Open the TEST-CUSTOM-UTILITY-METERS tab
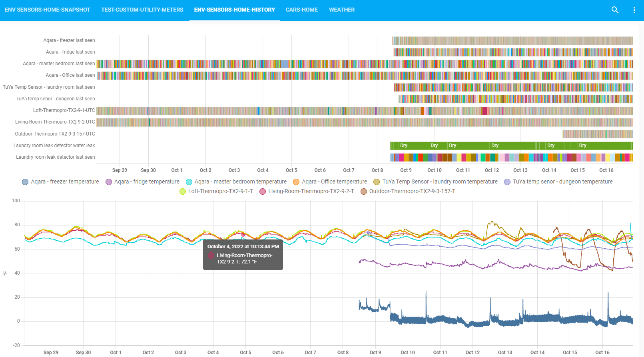Screen dimensions: 644x357 tap(142, 10)
